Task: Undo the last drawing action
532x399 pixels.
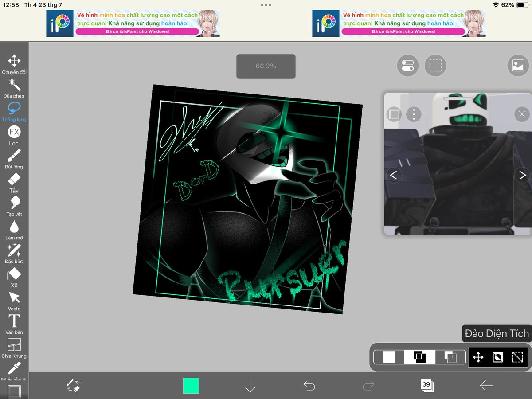Action: click(x=309, y=385)
